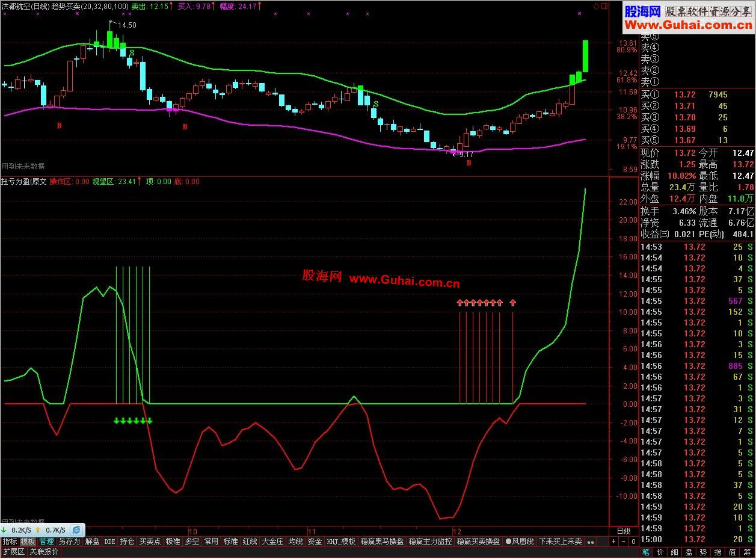
Task: Switch to the 筹 tab in quote panel
Action: (747, 552)
